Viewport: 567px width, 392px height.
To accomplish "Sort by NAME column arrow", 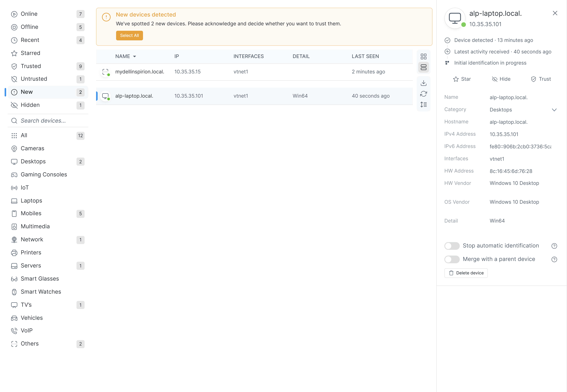I will click(134, 56).
